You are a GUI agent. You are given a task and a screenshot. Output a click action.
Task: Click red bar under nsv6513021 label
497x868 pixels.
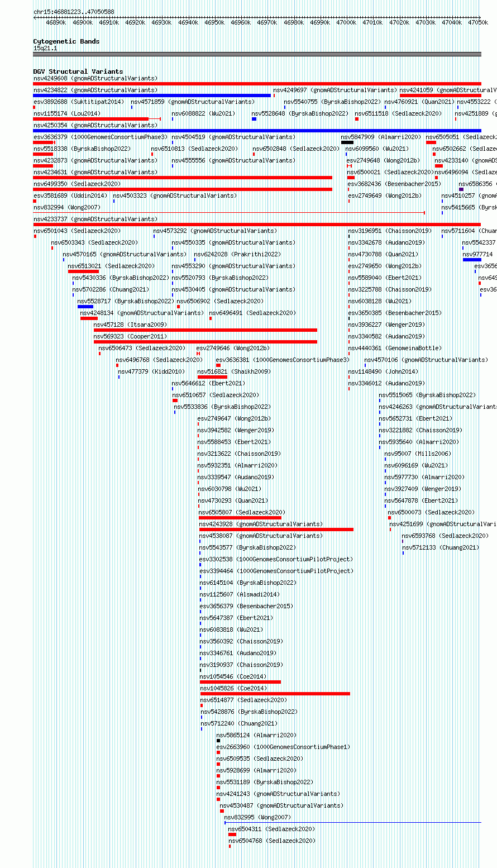[83, 271]
